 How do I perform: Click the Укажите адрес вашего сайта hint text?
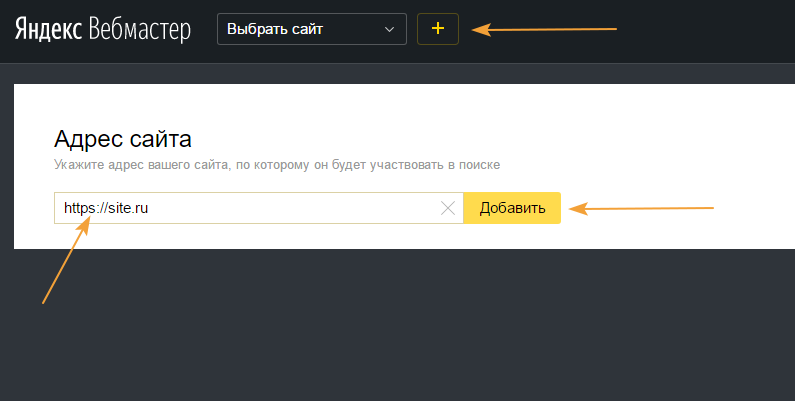277,165
